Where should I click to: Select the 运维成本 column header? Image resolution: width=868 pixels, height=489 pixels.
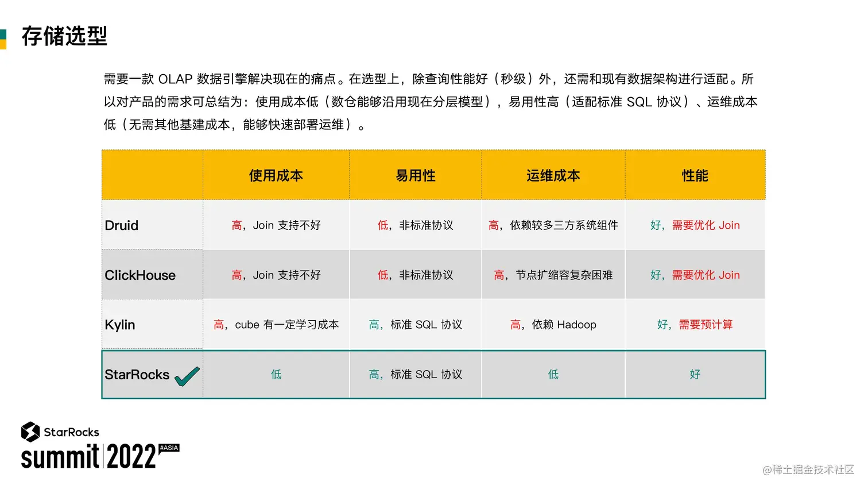pos(553,175)
